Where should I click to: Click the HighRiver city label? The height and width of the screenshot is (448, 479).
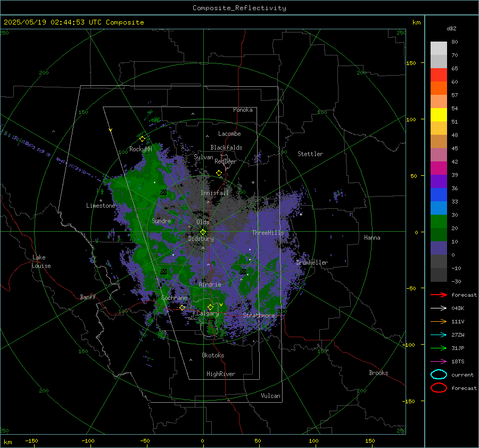pyautogui.click(x=221, y=374)
